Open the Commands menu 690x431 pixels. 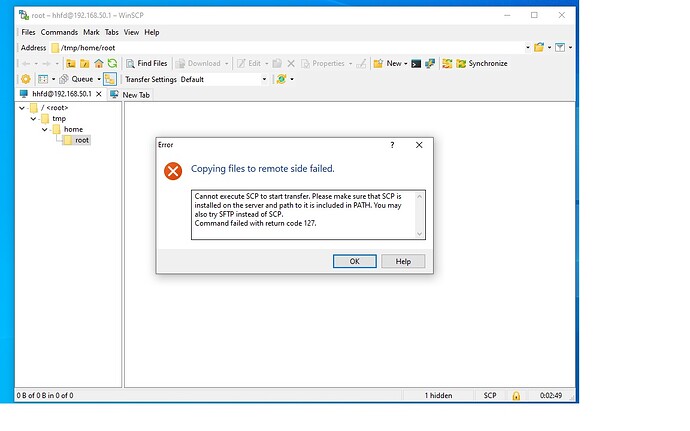click(x=59, y=32)
